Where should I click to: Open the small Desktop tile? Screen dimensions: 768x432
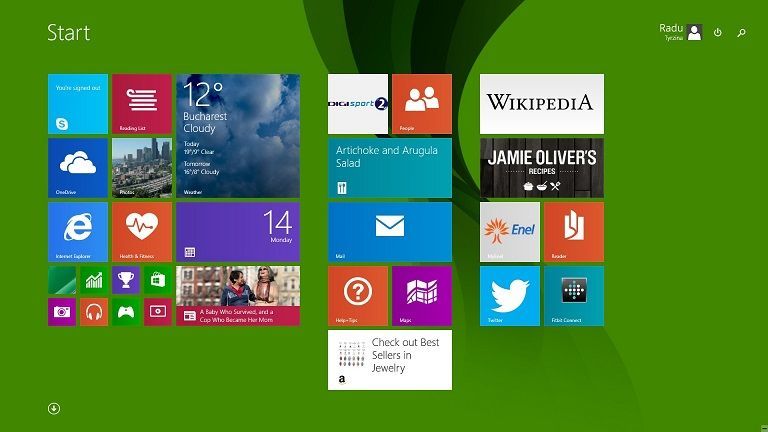tap(62, 280)
